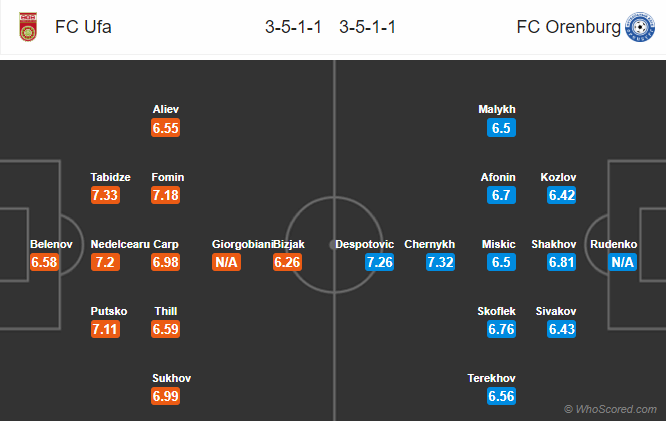The height and width of the screenshot is (421, 666).
Task: Open the FC Ufa team name link
Action: click(x=83, y=27)
